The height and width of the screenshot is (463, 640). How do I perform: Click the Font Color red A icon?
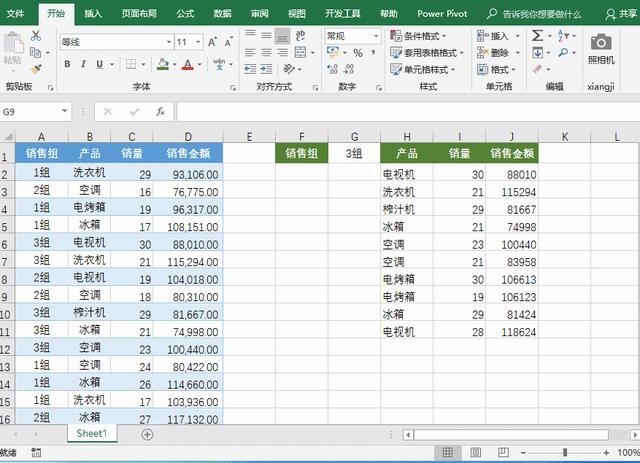[x=188, y=64]
